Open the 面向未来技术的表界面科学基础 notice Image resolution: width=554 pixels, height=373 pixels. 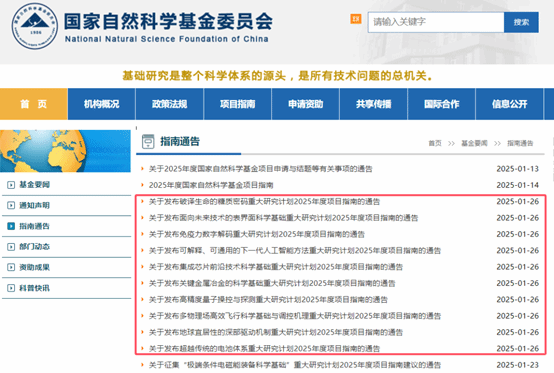pyautogui.click(x=283, y=218)
